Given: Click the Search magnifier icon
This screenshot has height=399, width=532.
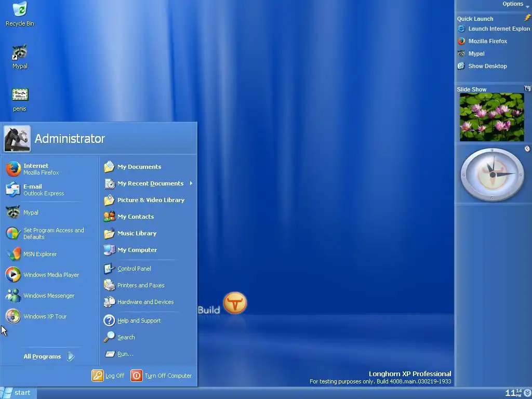Looking at the screenshot, I should tap(109, 337).
